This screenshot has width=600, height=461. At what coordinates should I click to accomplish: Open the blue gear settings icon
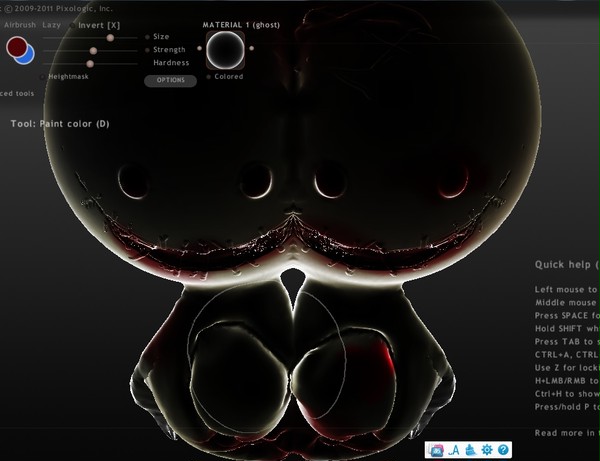487,450
